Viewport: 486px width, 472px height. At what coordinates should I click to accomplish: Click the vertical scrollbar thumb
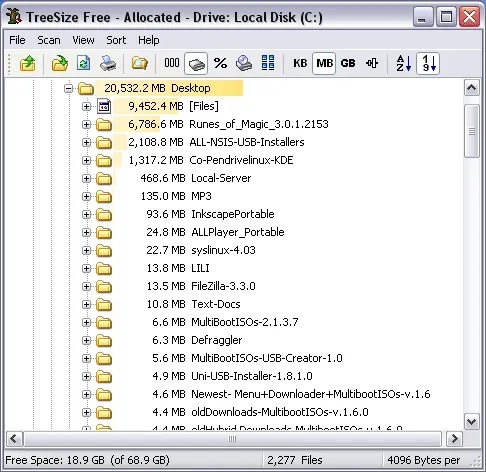[x=472, y=131]
